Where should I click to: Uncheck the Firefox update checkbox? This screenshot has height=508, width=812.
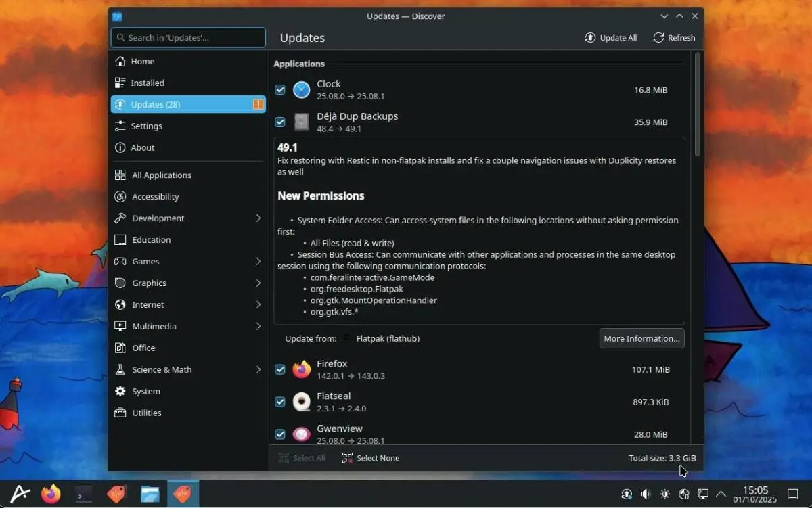click(x=280, y=369)
